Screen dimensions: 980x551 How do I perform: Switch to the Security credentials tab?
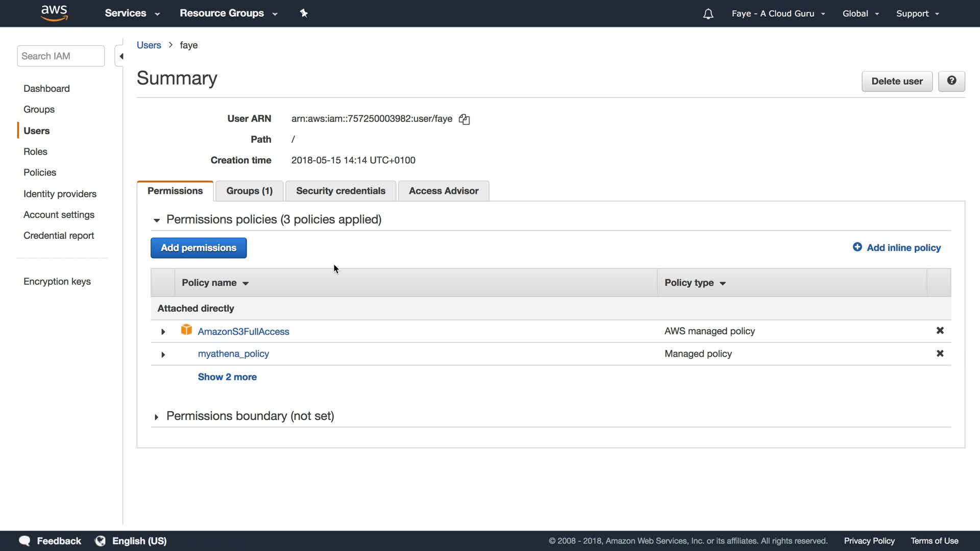coord(340,191)
